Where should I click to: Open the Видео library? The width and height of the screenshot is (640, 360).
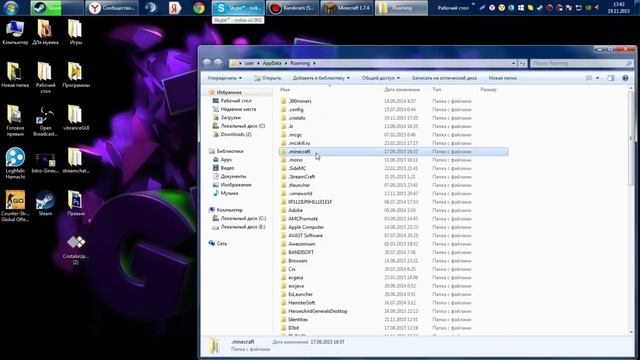click(x=227, y=168)
